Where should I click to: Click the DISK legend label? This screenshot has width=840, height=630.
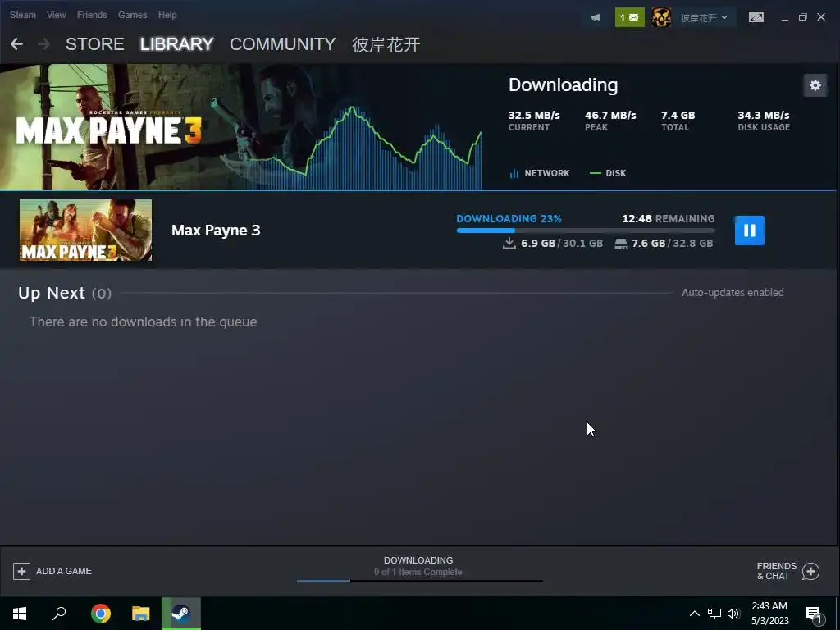coord(615,173)
